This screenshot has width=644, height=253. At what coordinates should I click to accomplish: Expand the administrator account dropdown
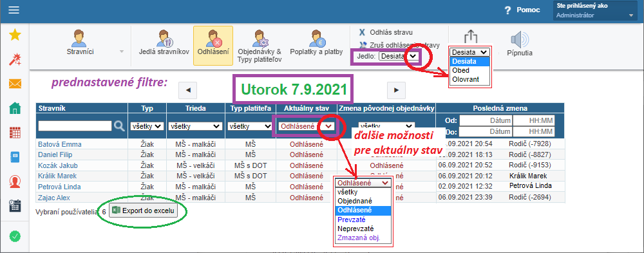(x=594, y=11)
